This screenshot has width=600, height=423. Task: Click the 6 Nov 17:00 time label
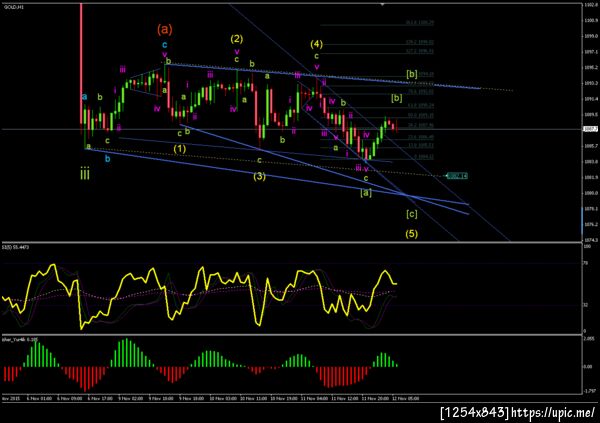coord(100,399)
